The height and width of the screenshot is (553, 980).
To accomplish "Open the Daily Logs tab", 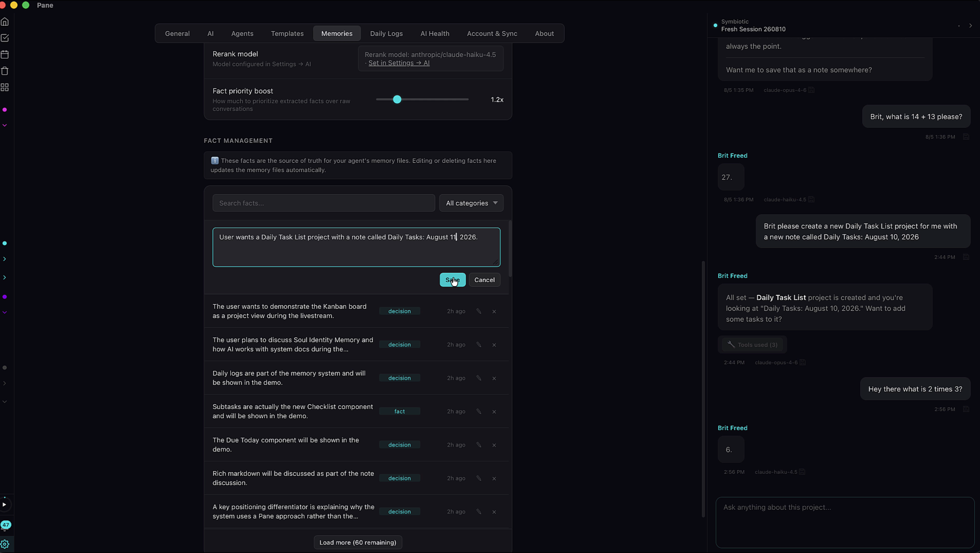I will (386, 33).
